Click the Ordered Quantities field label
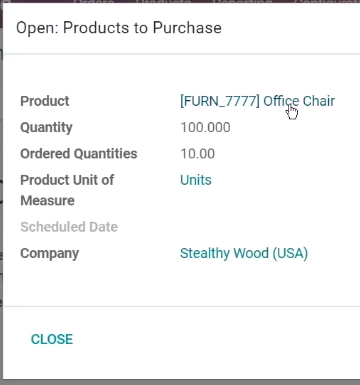The image size is (360, 385). point(79,154)
